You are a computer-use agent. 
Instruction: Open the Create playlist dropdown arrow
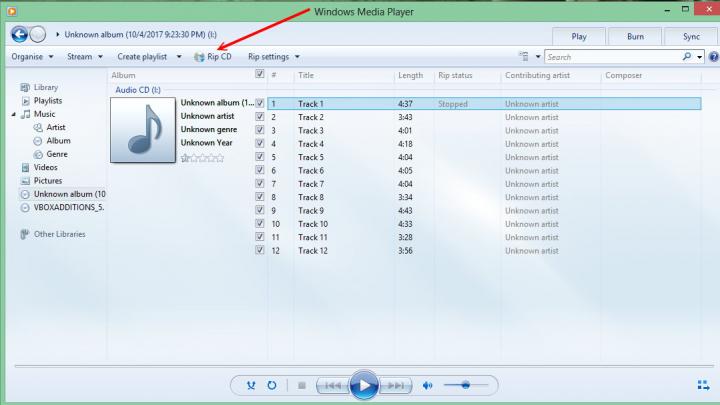(179, 56)
